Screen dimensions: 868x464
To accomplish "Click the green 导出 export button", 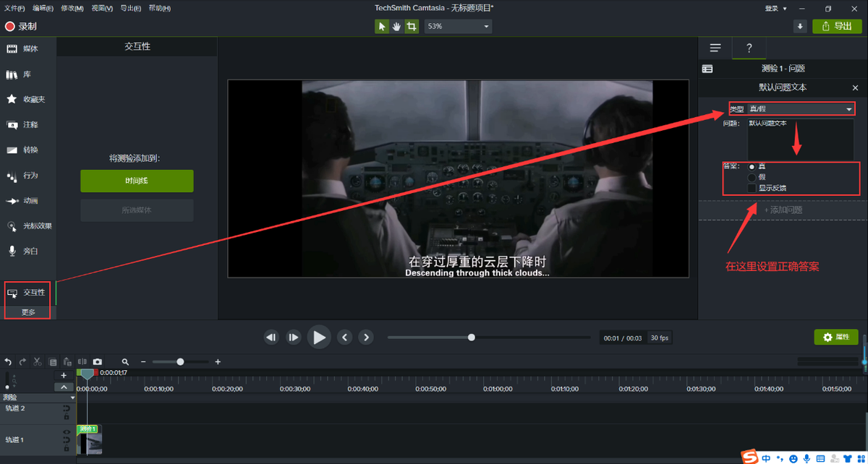I will click(x=837, y=26).
